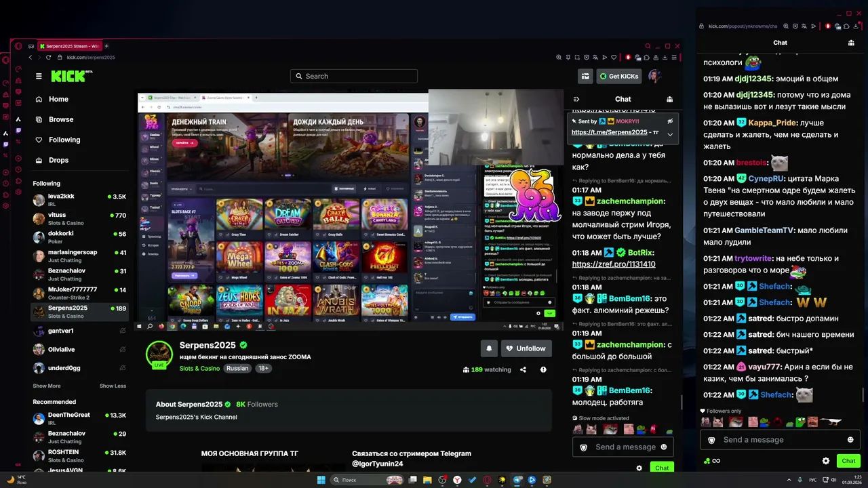
Task: Click zoom magnifier icon in popout address bar
Action: coord(786,26)
